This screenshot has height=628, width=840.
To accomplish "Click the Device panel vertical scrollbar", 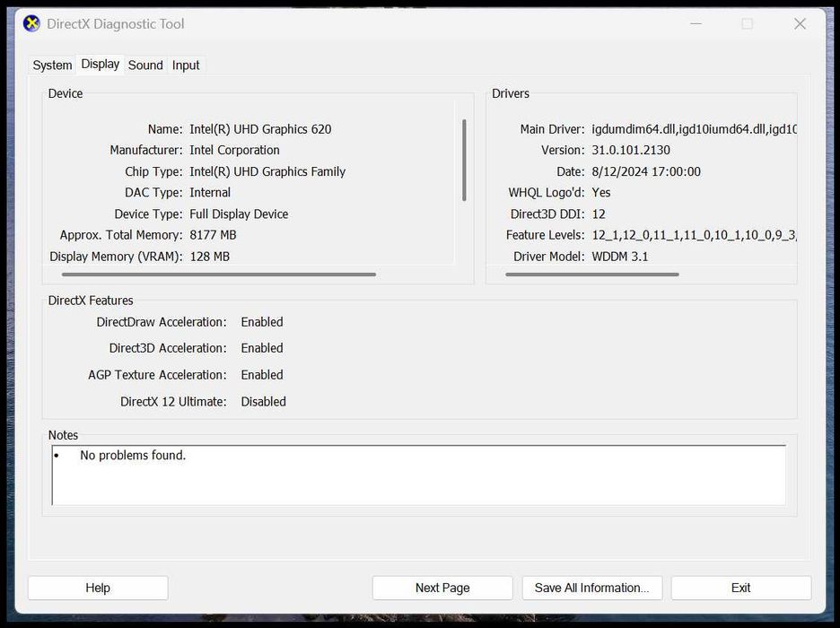I will 464,160.
